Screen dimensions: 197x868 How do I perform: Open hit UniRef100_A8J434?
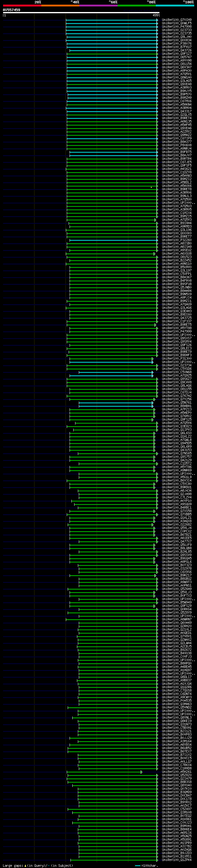[177, 491]
